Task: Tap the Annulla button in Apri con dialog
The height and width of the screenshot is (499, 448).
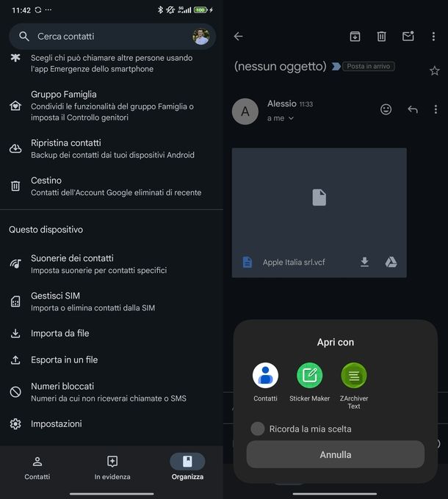Action: click(x=336, y=454)
